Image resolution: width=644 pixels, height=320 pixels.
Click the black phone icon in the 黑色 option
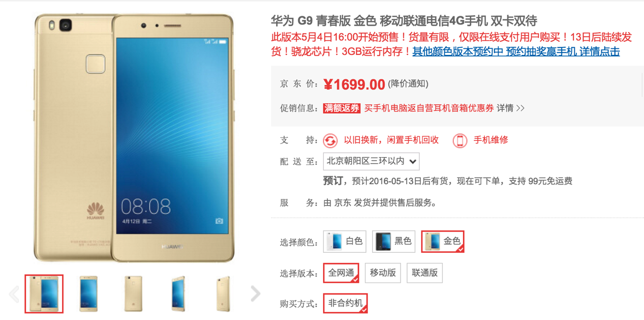[383, 242]
